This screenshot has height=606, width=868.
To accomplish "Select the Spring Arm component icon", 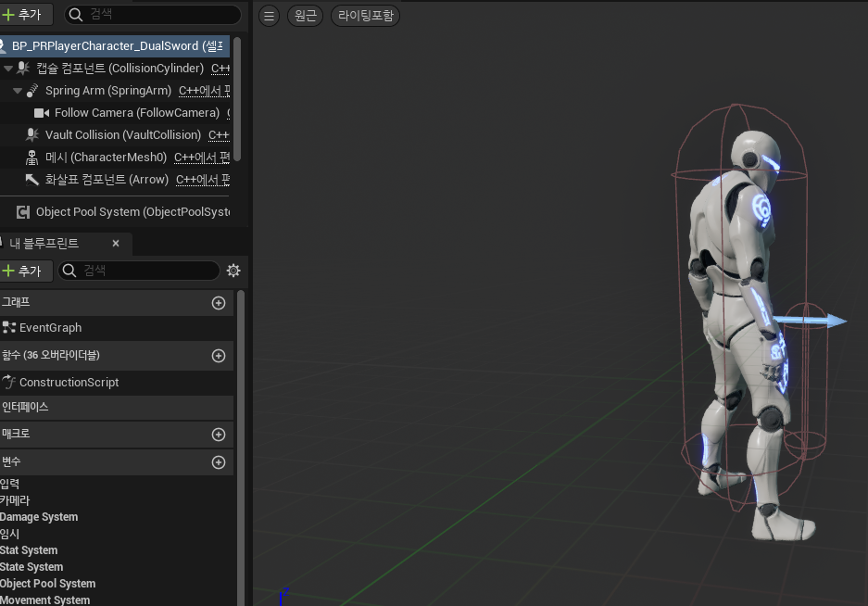I will pos(32,90).
